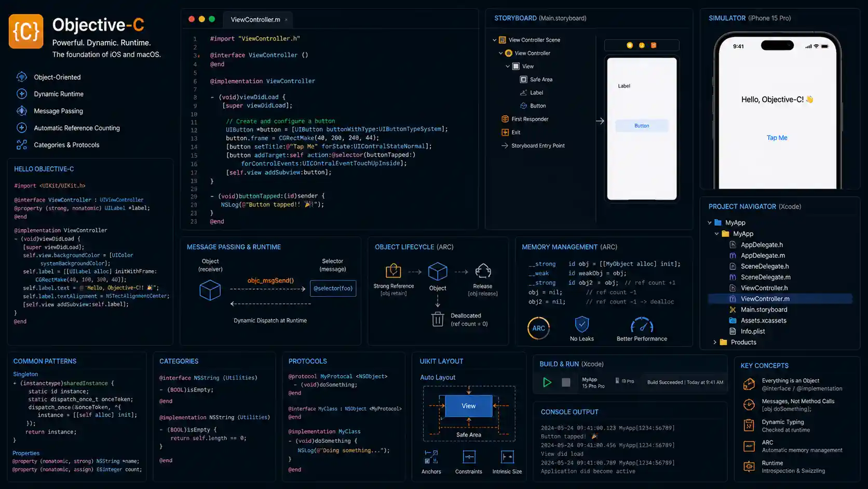The image size is (868, 489).
Task: Open Info.plist in project navigator
Action: tap(753, 332)
